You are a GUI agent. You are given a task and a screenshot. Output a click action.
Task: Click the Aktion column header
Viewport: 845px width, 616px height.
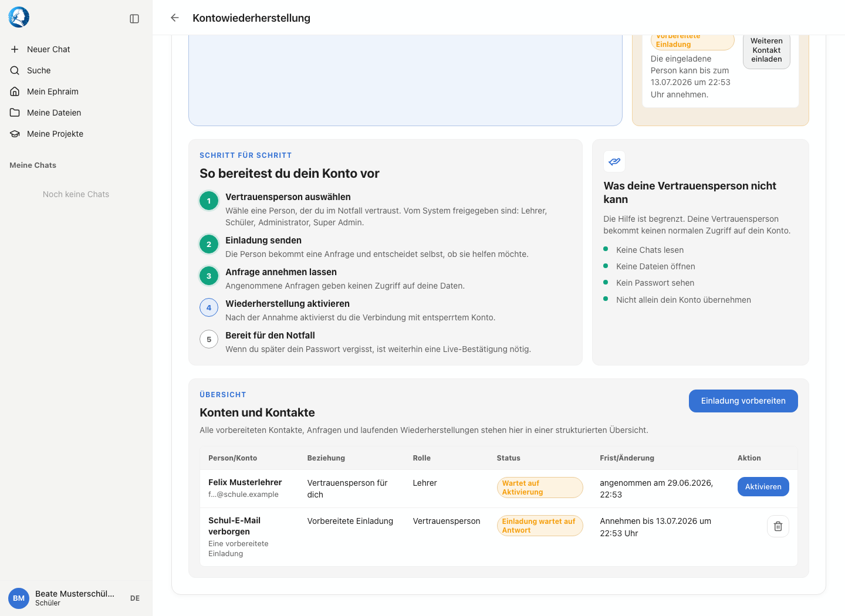(749, 458)
